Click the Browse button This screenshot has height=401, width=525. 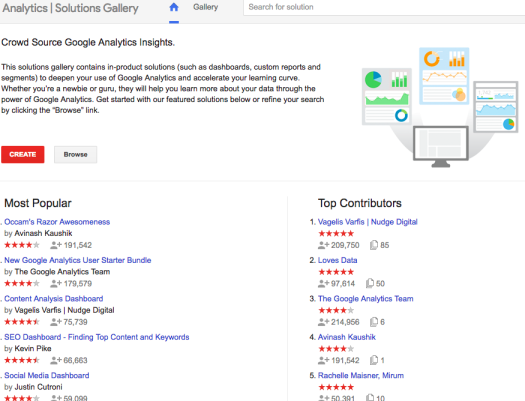click(76, 155)
